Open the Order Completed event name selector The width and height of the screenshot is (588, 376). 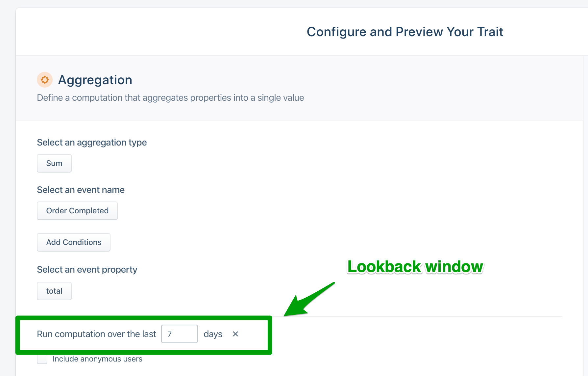pos(77,210)
